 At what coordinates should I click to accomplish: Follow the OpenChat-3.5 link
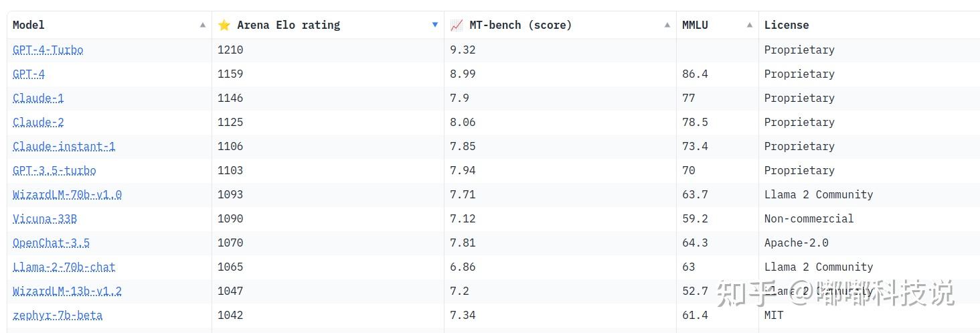(51, 243)
